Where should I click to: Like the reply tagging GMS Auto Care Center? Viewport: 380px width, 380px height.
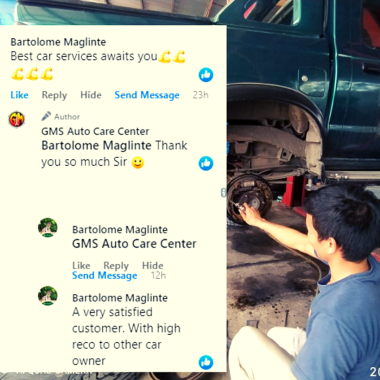tap(81, 266)
